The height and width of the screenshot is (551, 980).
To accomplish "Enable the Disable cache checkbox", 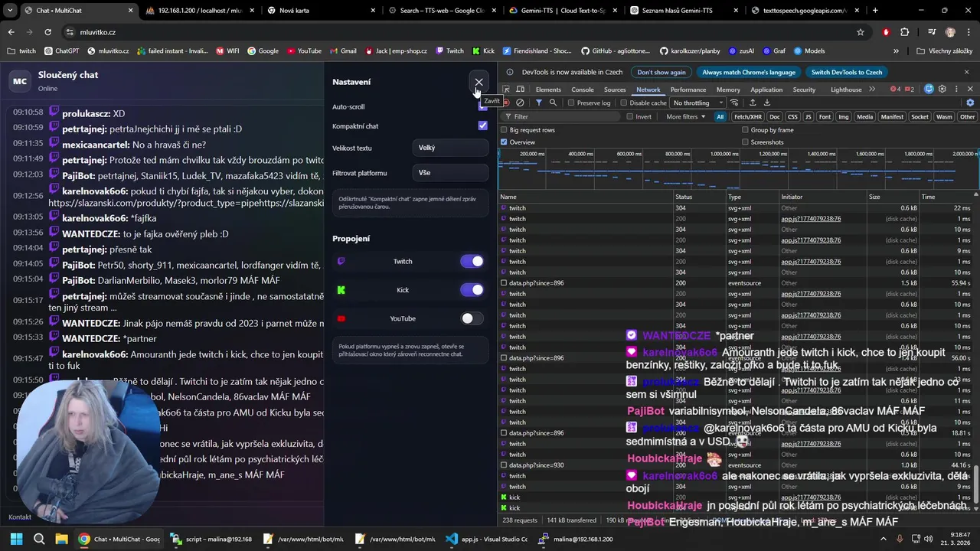I will point(623,103).
